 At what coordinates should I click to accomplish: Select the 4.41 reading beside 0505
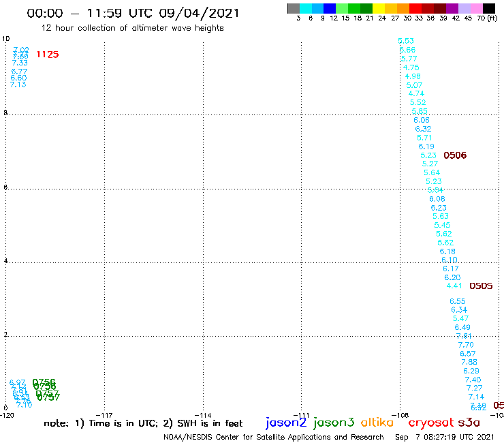(454, 286)
